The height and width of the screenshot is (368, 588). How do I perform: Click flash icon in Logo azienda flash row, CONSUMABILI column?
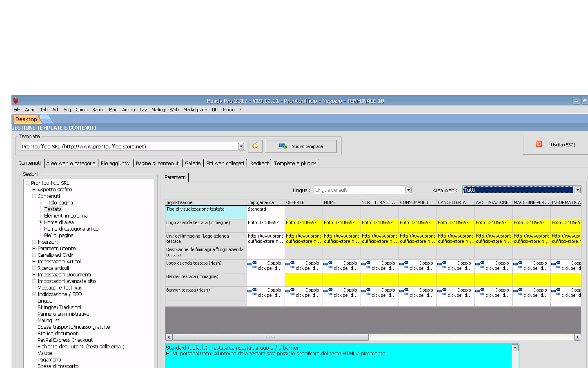pos(404,265)
